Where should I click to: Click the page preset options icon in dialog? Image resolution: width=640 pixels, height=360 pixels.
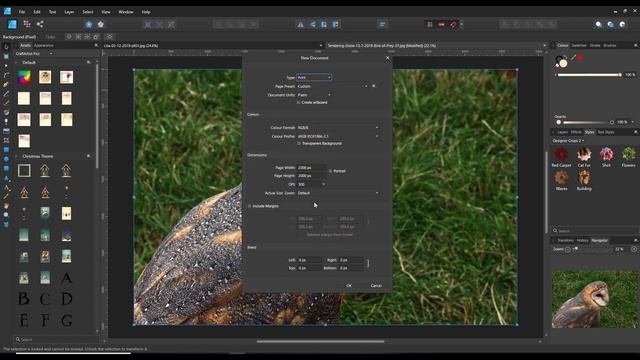point(373,86)
